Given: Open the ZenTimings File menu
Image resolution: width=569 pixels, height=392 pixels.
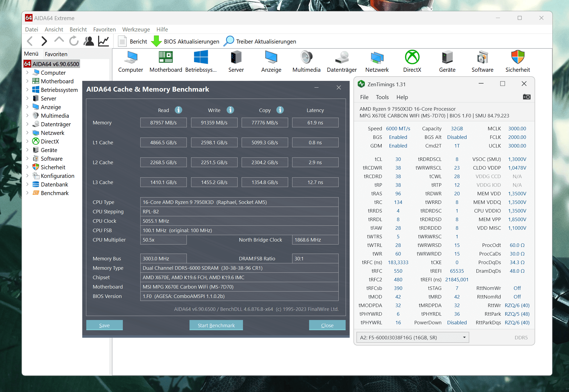Looking at the screenshot, I should pyautogui.click(x=364, y=97).
